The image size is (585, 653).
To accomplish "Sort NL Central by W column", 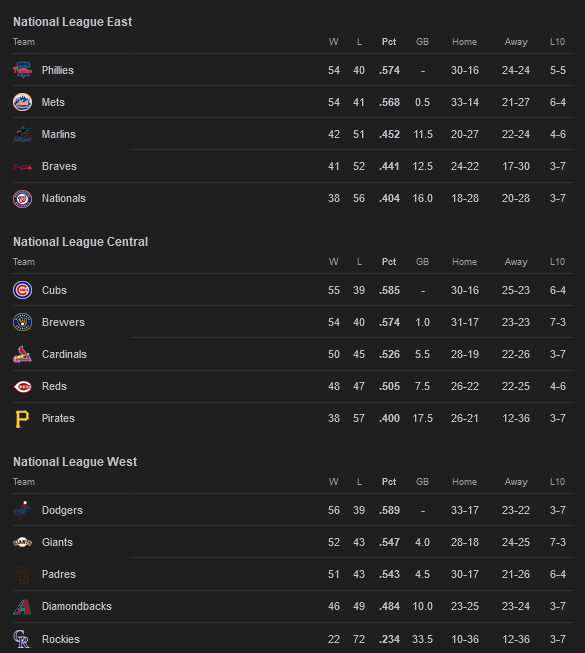I will pyautogui.click(x=334, y=262).
